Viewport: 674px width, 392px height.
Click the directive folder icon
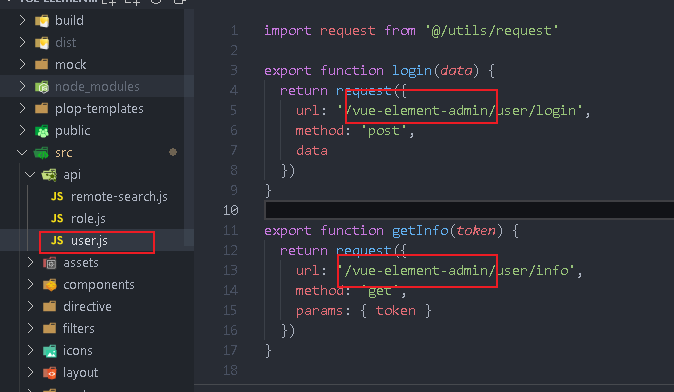click(50, 306)
